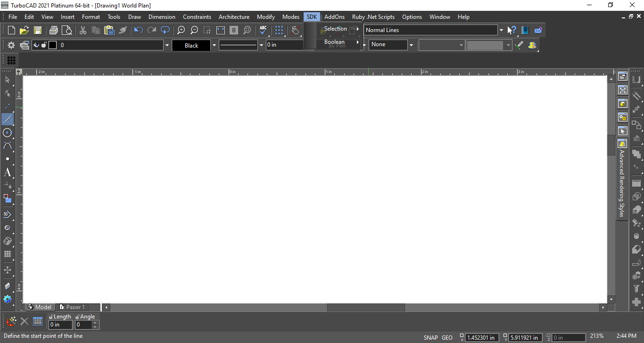The height and width of the screenshot is (343, 644).
Task: Click the Black pen color swatch
Action: pyautogui.click(x=191, y=46)
